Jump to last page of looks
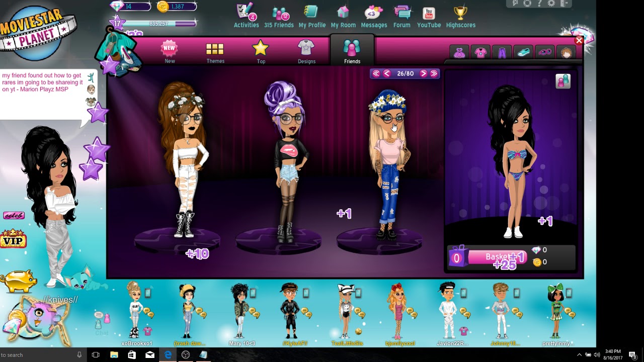The height and width of the screenshot is (362, 644). coord(434,73)
